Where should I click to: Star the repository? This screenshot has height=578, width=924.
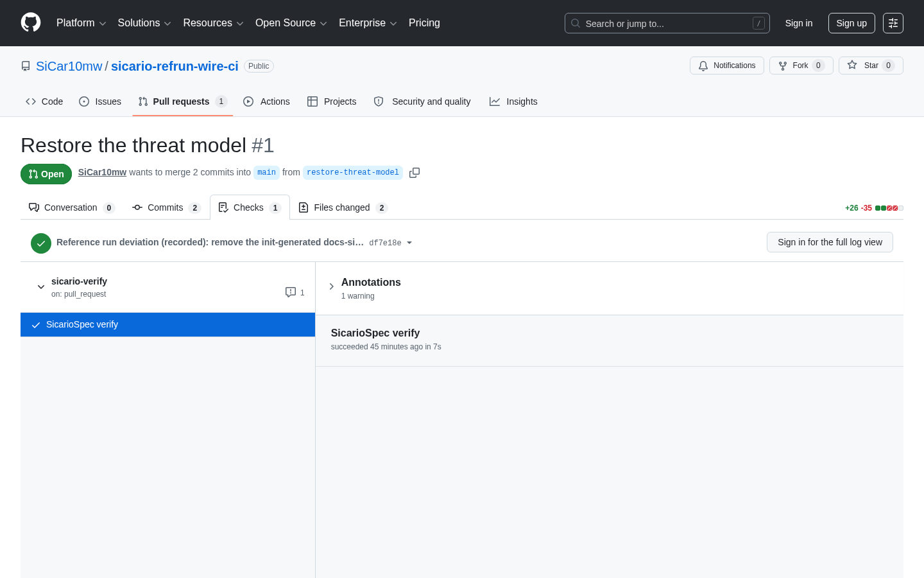pos(871,66)
